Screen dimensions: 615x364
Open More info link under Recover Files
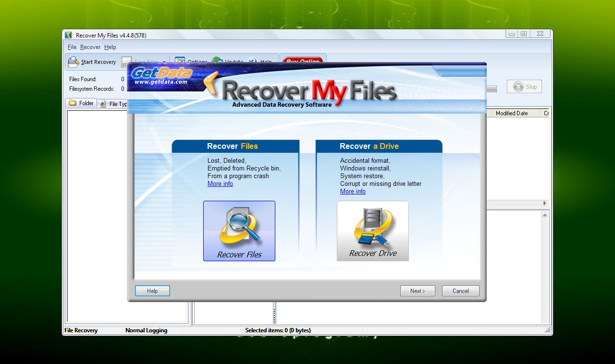tap(220, 184)
